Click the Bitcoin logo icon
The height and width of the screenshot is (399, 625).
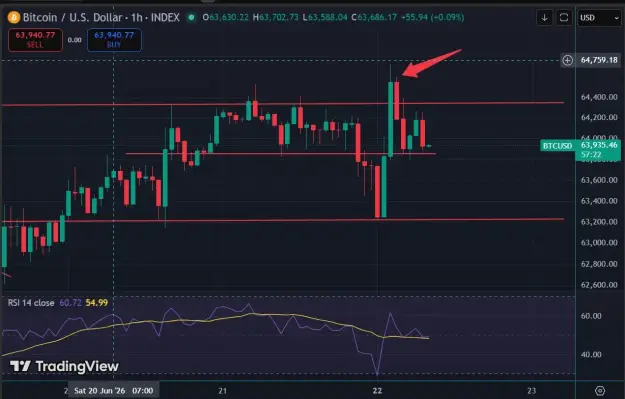14,18
